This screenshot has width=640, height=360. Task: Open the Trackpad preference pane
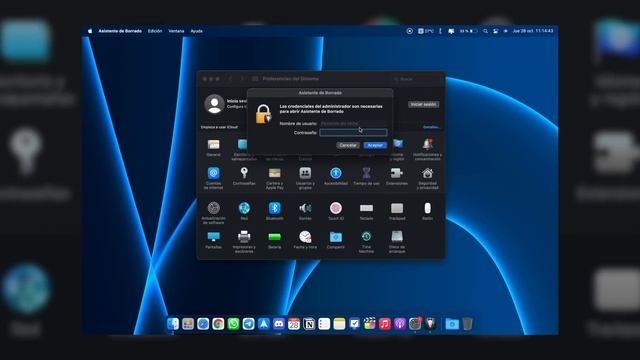point(397,211)
